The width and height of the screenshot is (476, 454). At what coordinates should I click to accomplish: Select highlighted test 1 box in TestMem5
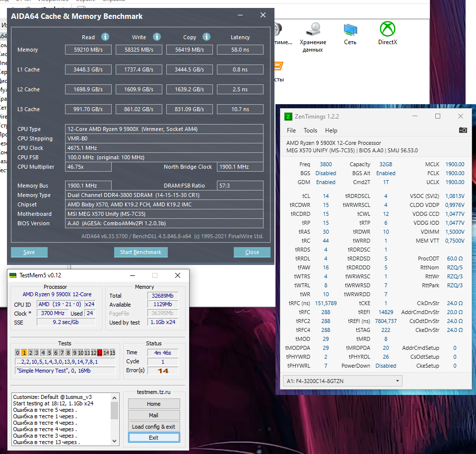click(24, 353)
